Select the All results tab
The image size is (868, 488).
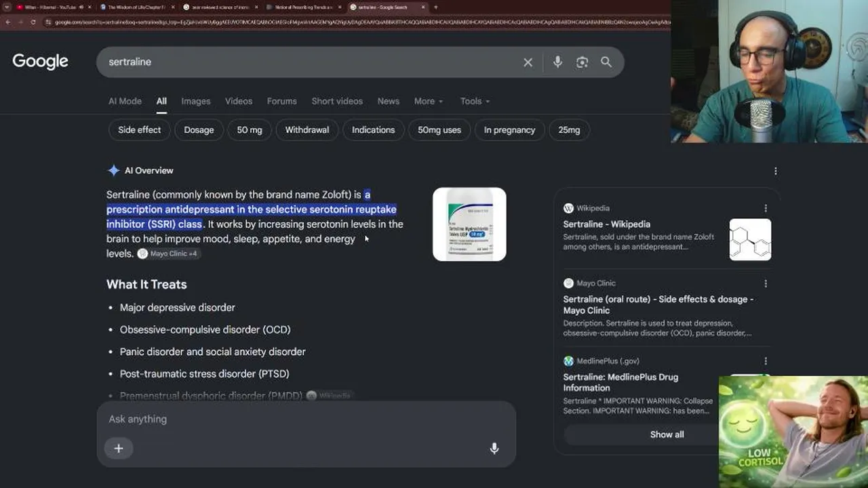point(161,101)
